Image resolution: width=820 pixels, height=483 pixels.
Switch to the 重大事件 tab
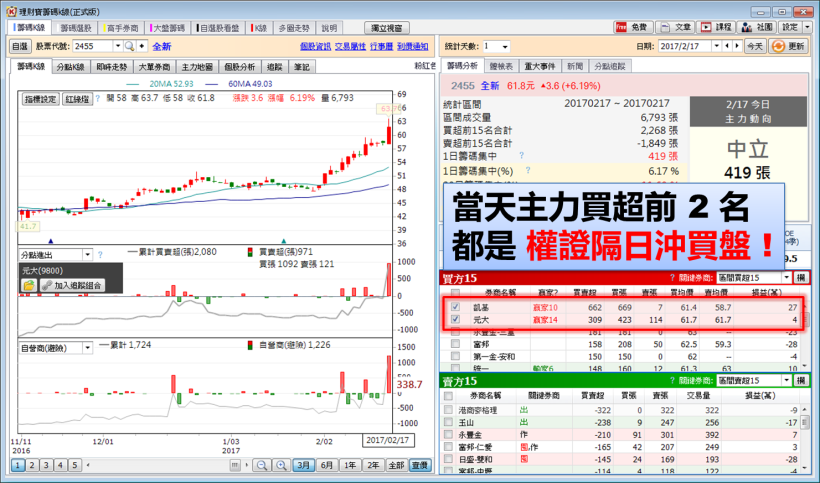[x=540, y=66]
